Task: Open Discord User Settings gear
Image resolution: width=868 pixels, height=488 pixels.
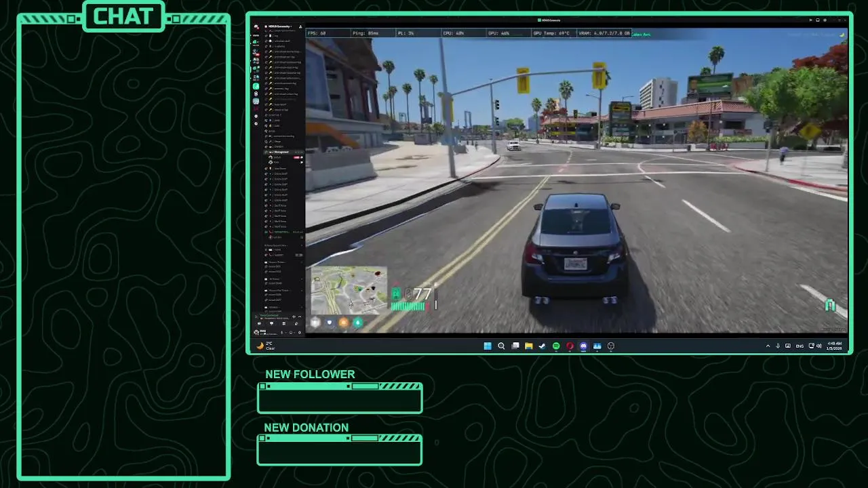Action: tap(300, 332)
